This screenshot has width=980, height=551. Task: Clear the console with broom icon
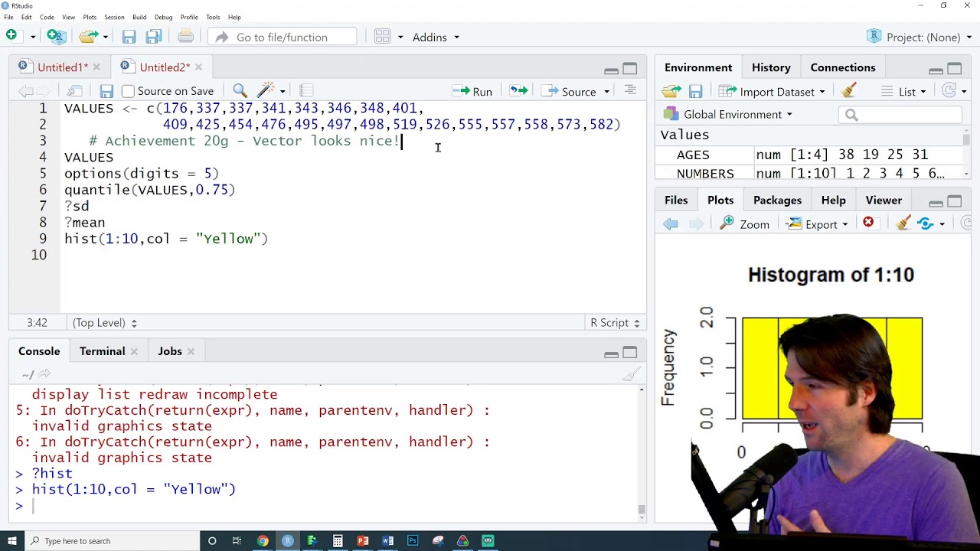pyautogui.click(x=632, y=374)
